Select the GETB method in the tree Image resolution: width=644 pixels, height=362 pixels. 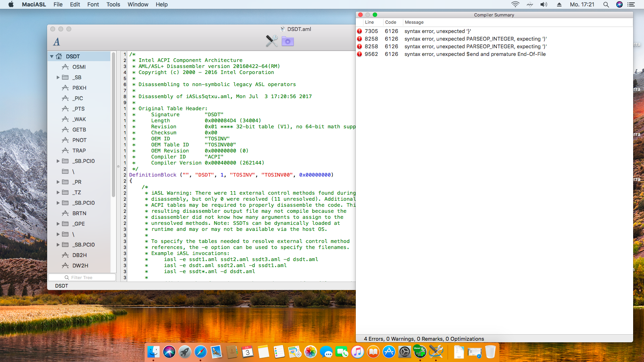pyautogui.click(x=79, y=130)
